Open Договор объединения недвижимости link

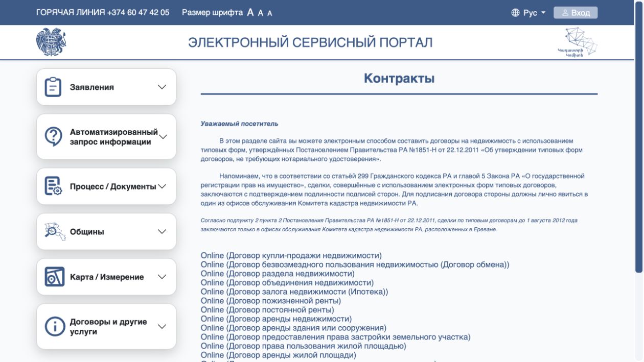coord(287,282)
